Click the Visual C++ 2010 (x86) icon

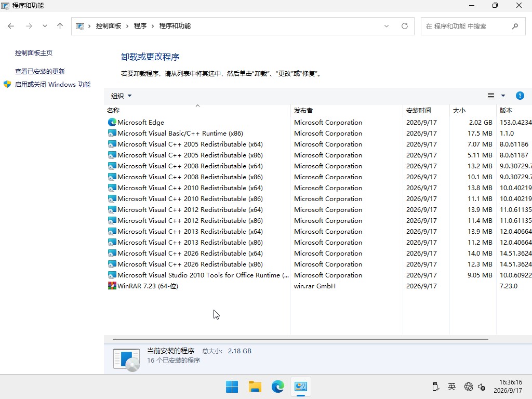(x=112, y=198)
